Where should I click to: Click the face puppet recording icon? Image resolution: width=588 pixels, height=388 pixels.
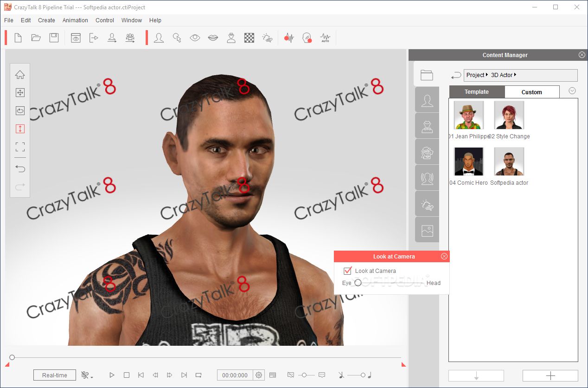(x=307, y=38)
